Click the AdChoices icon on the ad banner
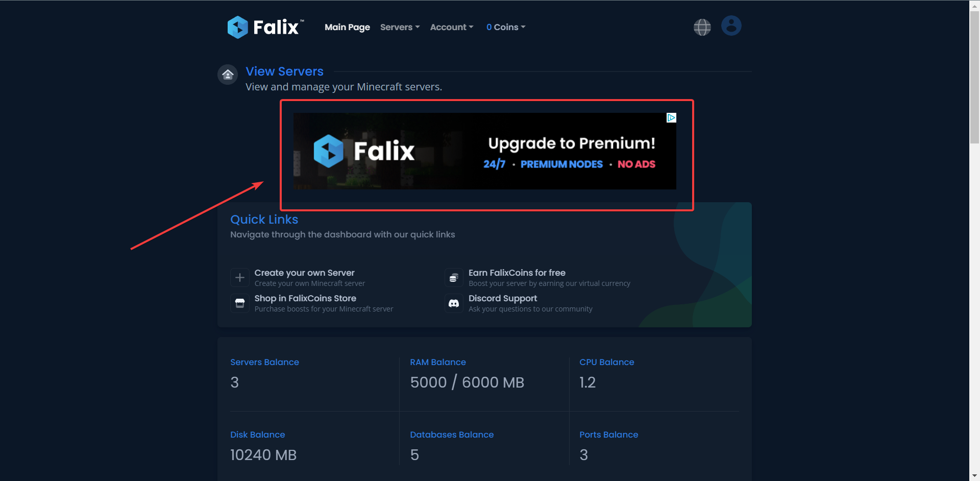The width and height of the screenshot is (980, 481). [671, 117]
